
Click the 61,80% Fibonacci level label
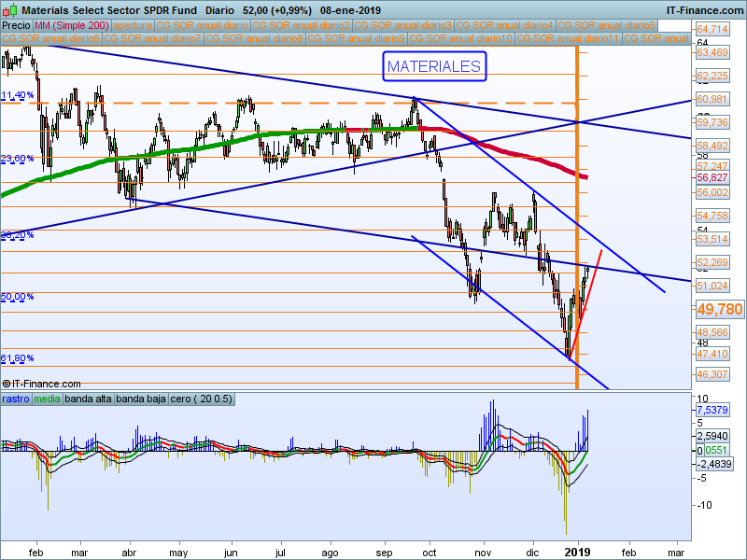[x=17, y=358]
